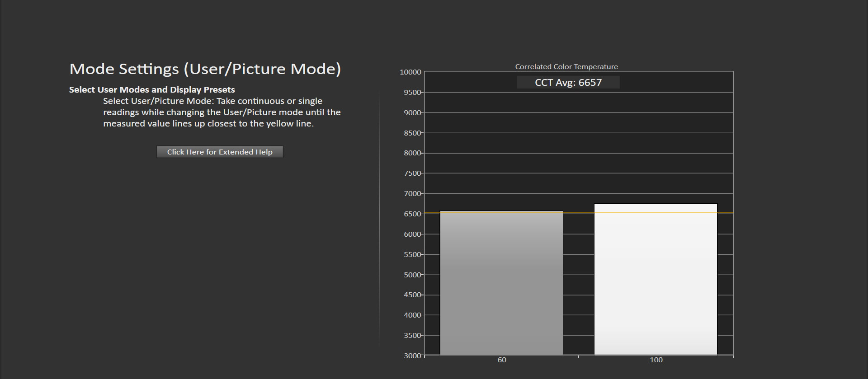Screen dimensions: 868x379
Task: Click the 'CCT Avg: 6657' readout
Action: click(x=568, y=82)
